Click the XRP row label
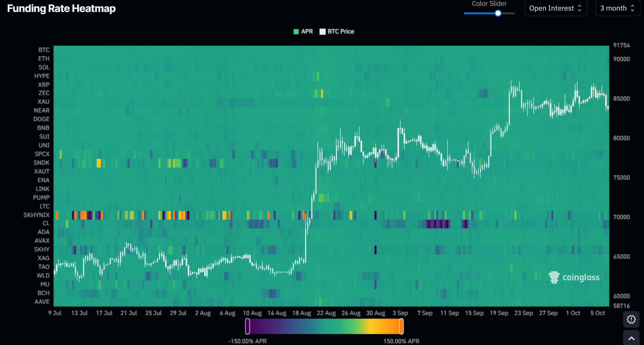 pyautogui.click(x=44, y=85)
